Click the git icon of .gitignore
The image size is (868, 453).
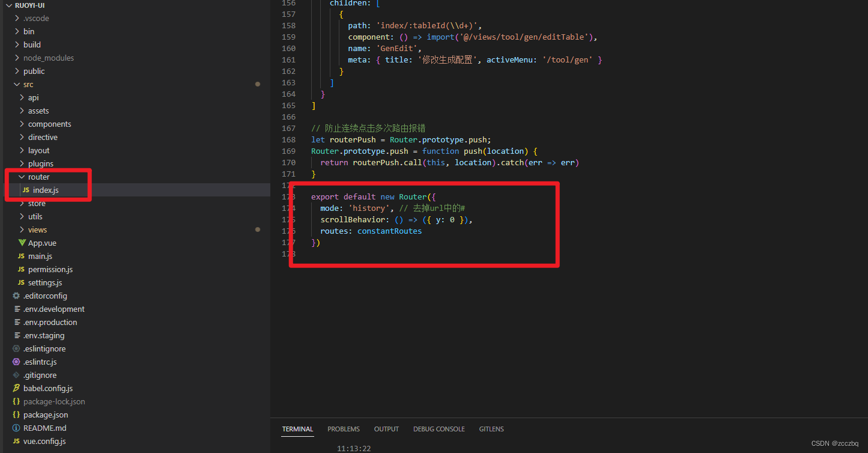17,375
